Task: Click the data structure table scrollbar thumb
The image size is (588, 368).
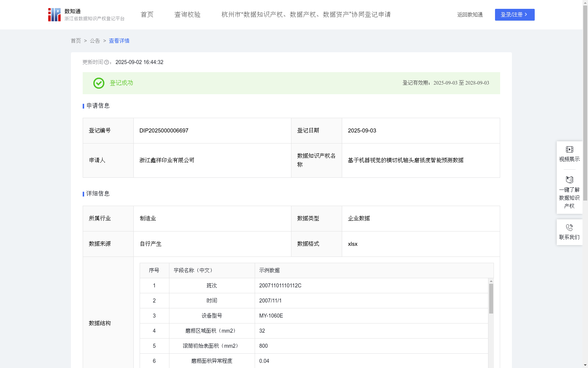Action: [491, 298]
